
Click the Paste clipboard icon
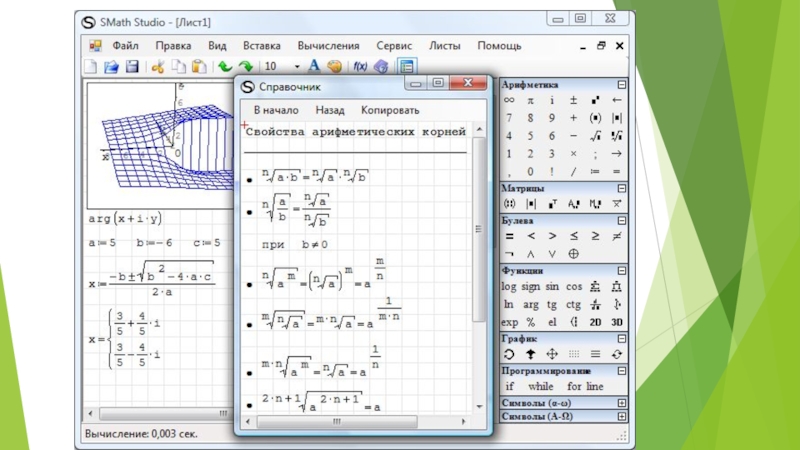[199, 66]
